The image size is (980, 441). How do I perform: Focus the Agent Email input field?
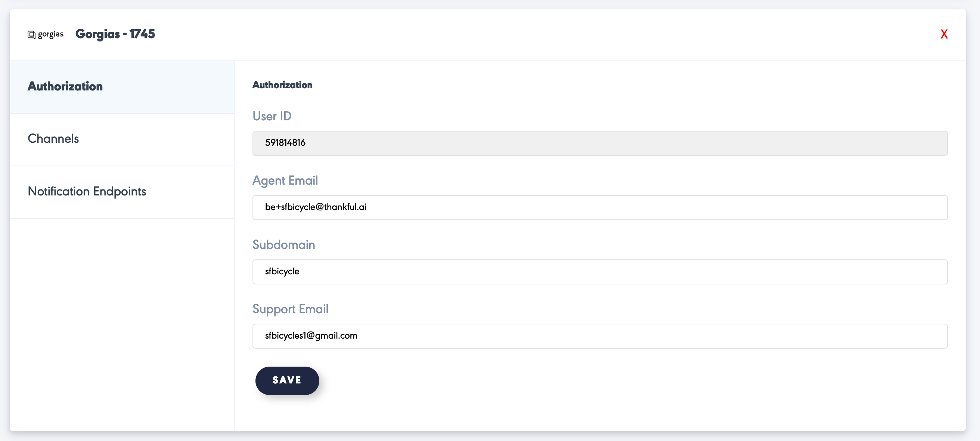click(600, 207)
